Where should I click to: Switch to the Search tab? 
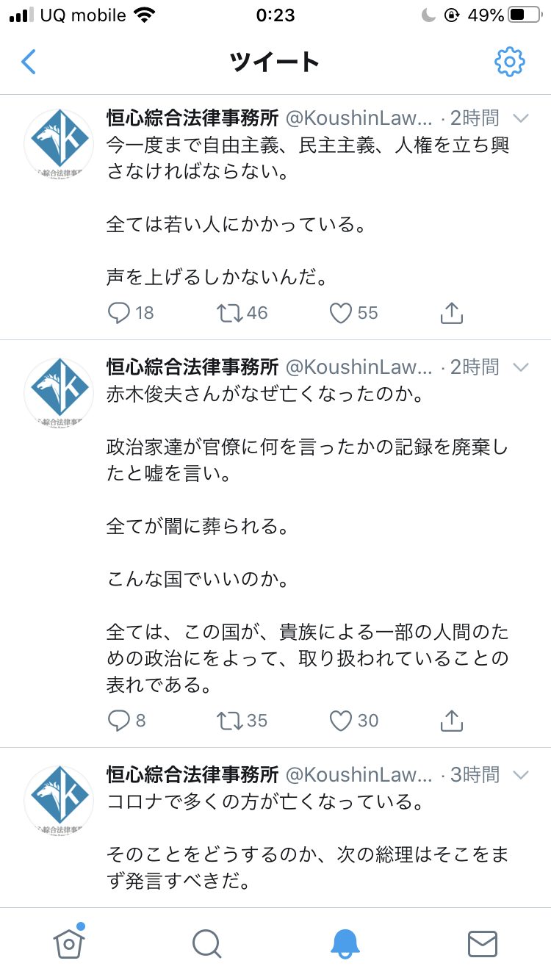point(206,943)
